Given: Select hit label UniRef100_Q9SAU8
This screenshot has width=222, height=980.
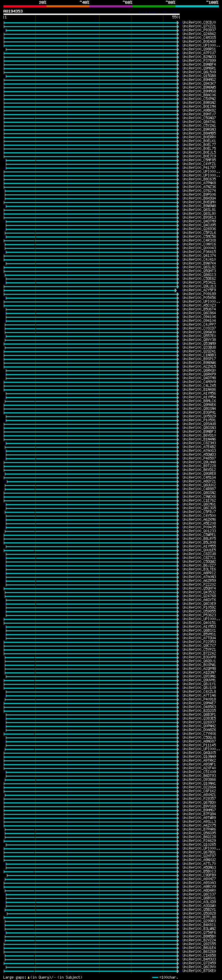Looking at the screenshot, I should coord(199,424).
